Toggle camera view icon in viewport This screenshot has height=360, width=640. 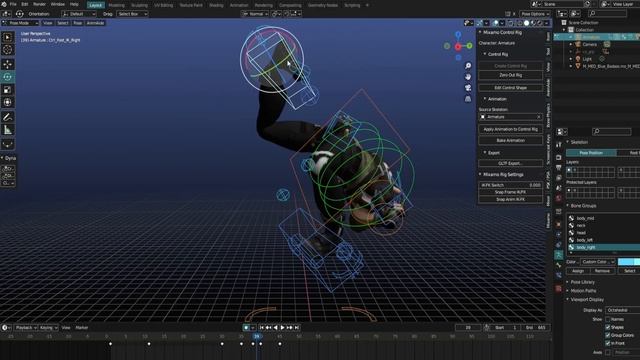[468, 88]
